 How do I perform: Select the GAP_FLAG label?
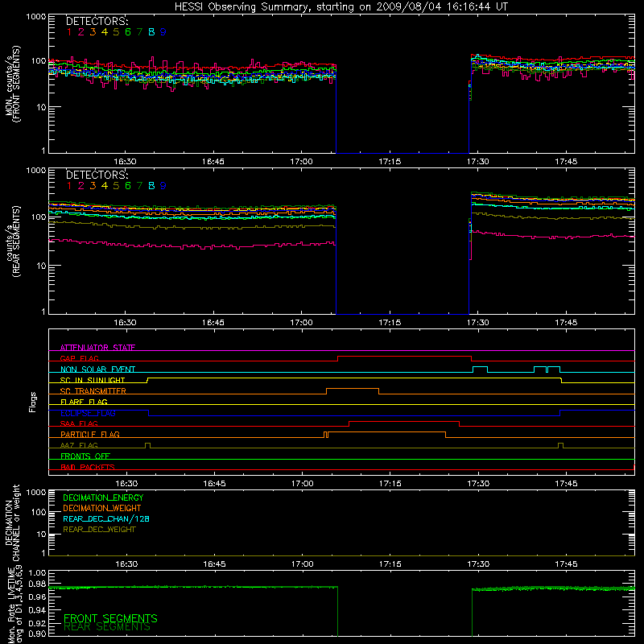pyautogui.click(x=79, y=358)
